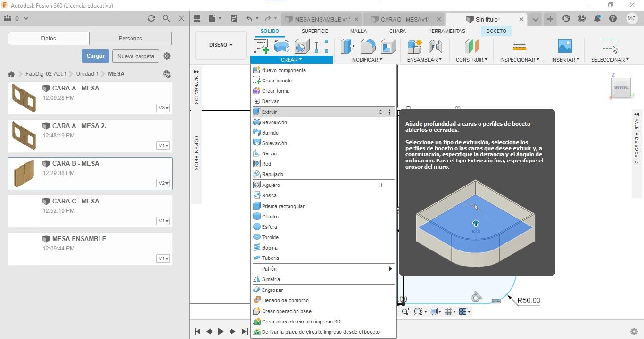Refresh the data panel
The height and width of the screenshot is (339, 644).
[151, 18]
